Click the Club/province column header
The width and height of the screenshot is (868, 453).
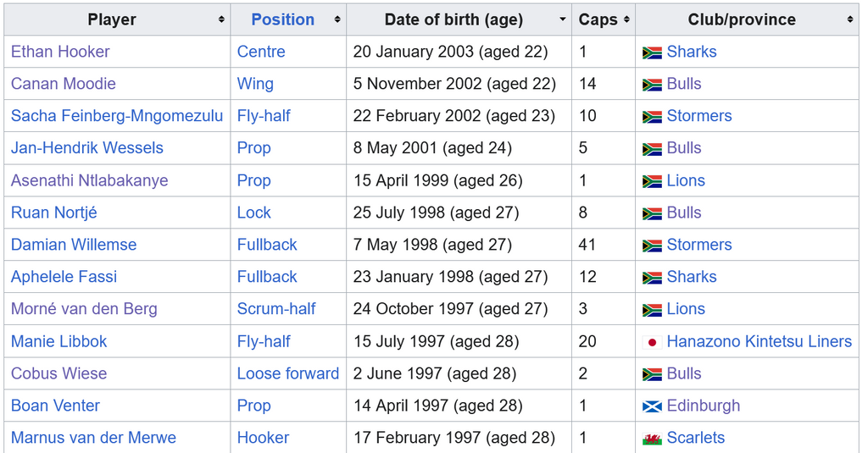742,19
